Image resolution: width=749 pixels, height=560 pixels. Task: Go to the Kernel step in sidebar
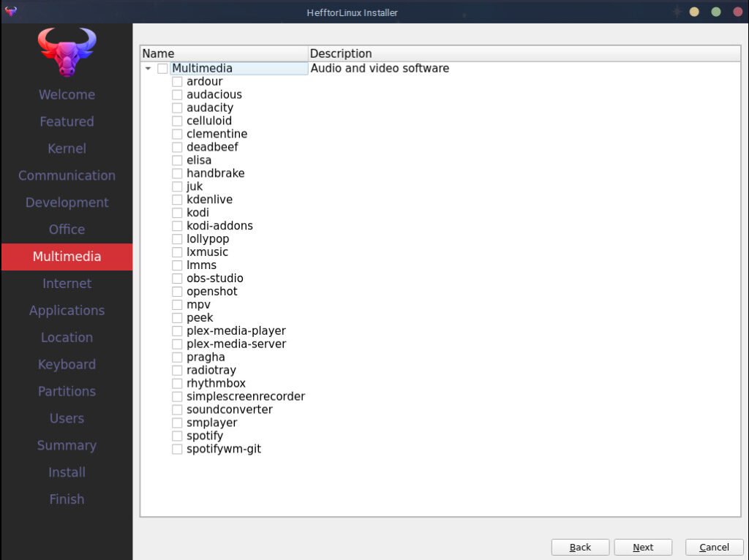coord(67,148)
